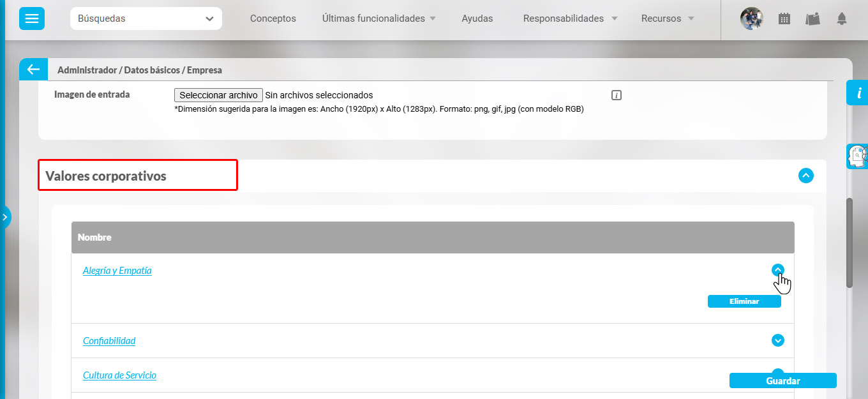
Task: Open the Búsquedas dropdown
Action: (146, 19)
